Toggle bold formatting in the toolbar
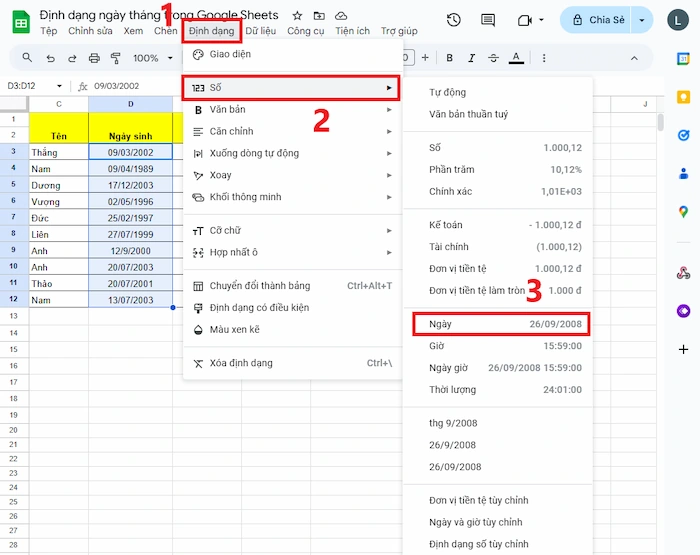The height and width of the screenshot is (555, 700). coord(449,58)
